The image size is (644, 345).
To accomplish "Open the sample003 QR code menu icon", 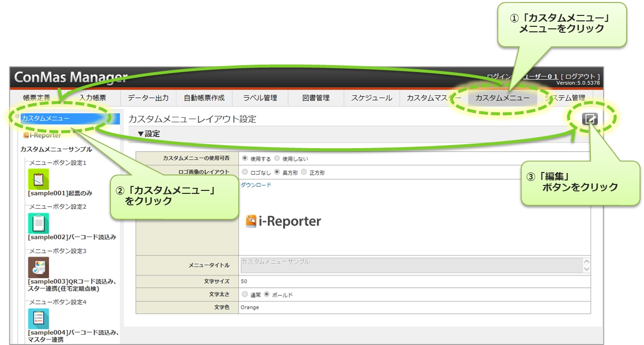I will pyautogui.click(x=38, y=267).
